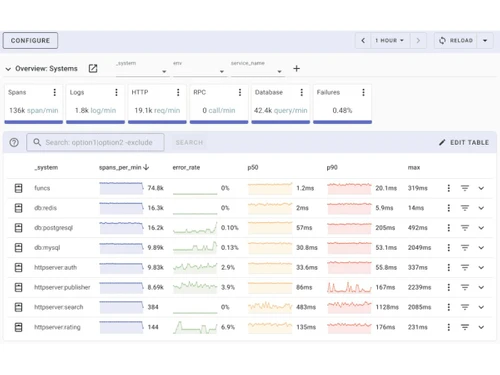Click the SEARCH button
Screen dimensions: 500x375
(189, 143)
